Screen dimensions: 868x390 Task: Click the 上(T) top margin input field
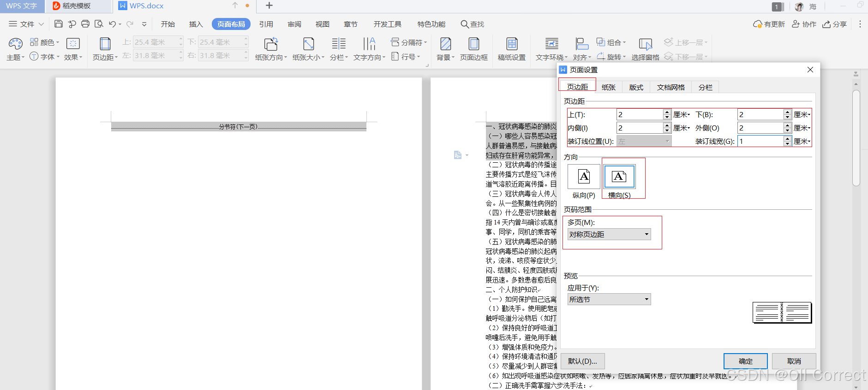click(x=640, y=114)
